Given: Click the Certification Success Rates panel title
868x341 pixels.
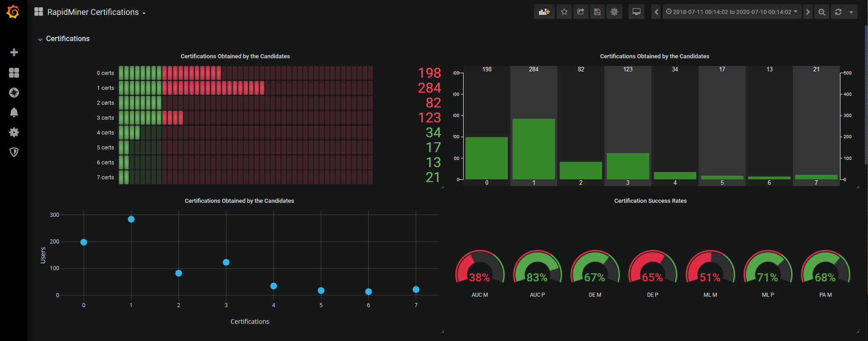Looking at the screenshot, I should [x=650, y=201].
